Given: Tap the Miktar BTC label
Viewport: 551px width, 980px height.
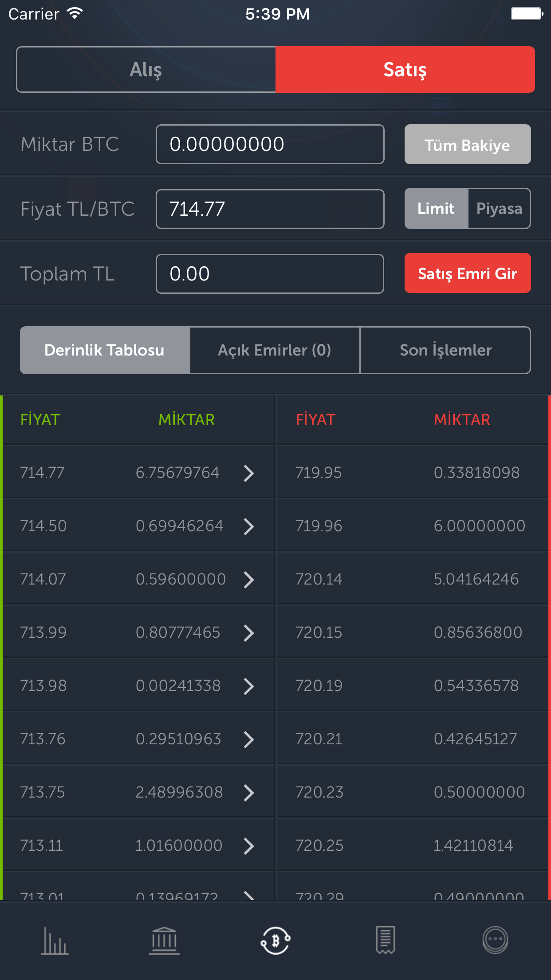Looking at the screenshot, I should click(x=70, y=144).
